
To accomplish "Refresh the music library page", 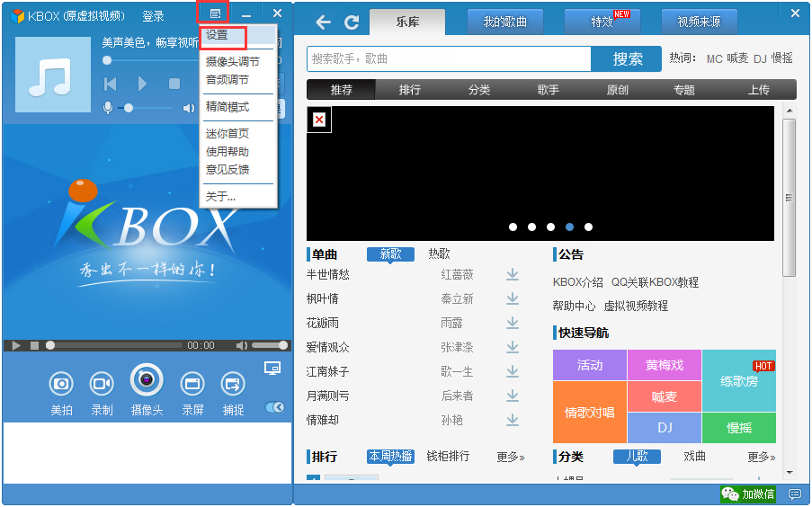I will click(352, 22).
